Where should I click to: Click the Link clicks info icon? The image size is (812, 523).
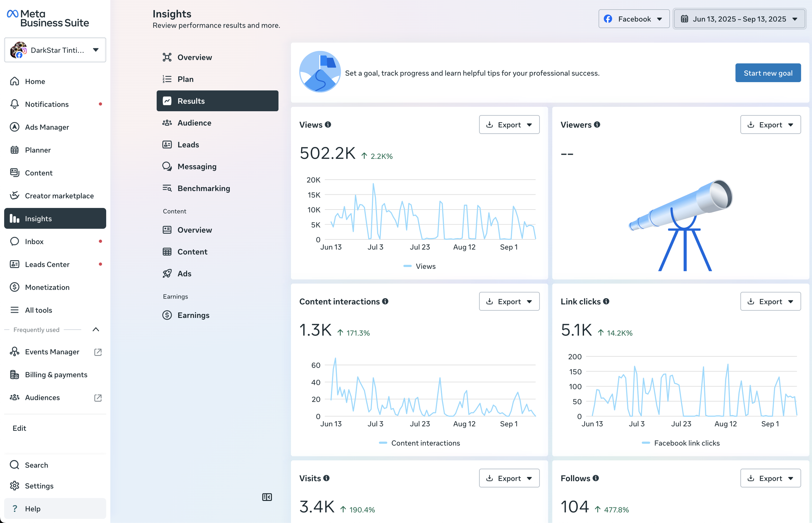[x=606, y=301]
